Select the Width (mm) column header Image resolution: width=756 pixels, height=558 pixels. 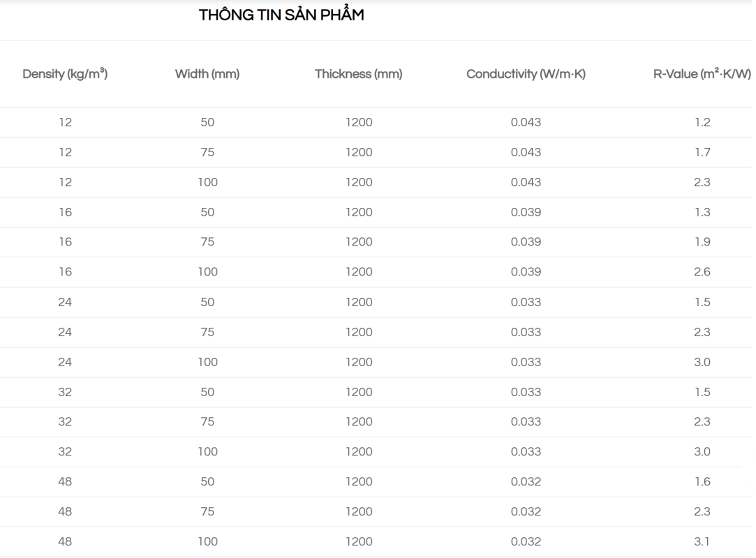click(x=207, y=74)
